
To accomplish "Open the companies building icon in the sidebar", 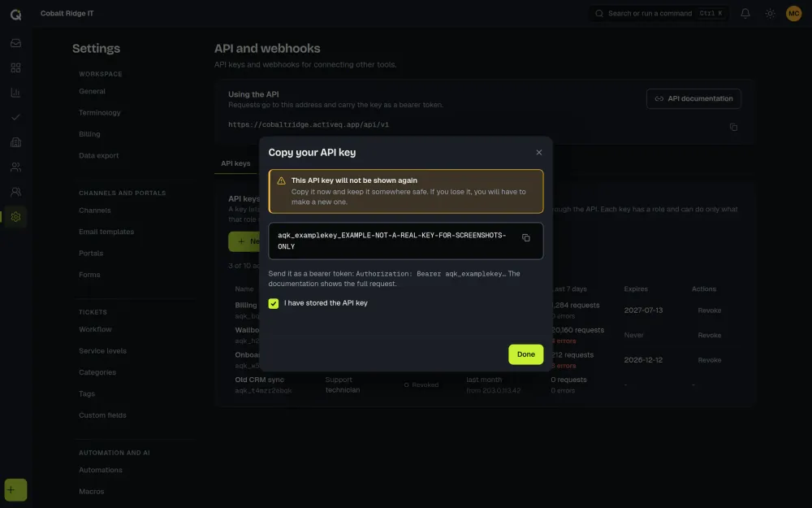I will tap(15, 142).
